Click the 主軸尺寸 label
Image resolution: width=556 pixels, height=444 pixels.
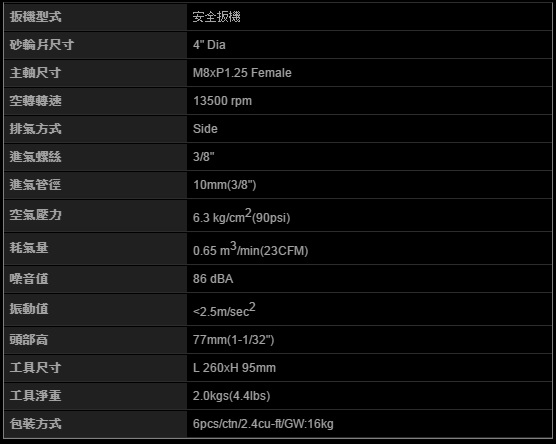[x=35, y=73]
